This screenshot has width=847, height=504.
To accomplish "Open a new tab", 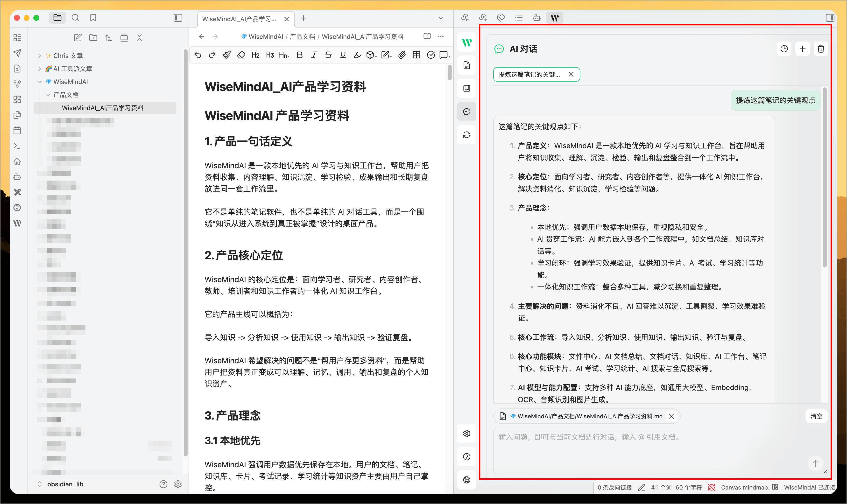I will (x=304, y=18).
